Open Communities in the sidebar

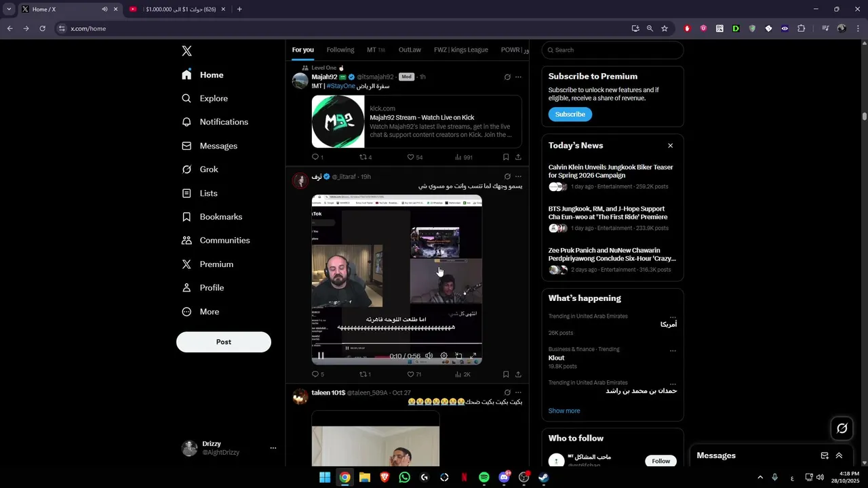[216, 241]
